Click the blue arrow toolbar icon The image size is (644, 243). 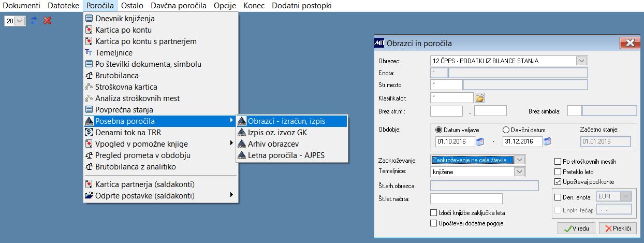tap(34, 21)
